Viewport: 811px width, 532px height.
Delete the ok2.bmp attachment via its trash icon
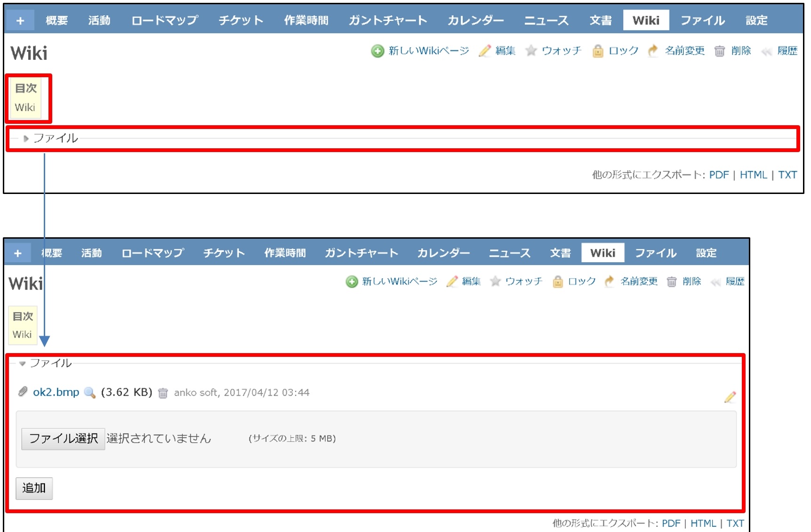pos(163,392)
